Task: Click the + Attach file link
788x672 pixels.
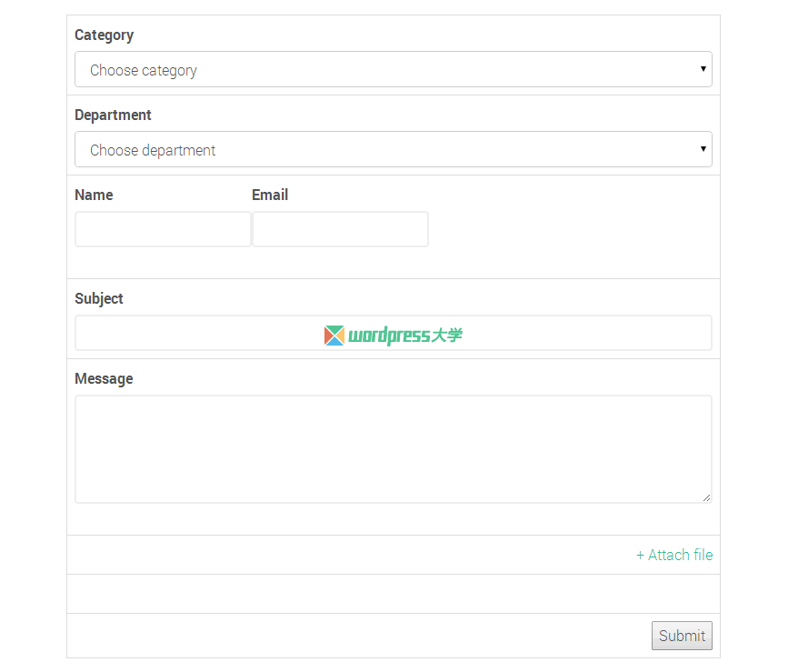Action: pos(673,555)
